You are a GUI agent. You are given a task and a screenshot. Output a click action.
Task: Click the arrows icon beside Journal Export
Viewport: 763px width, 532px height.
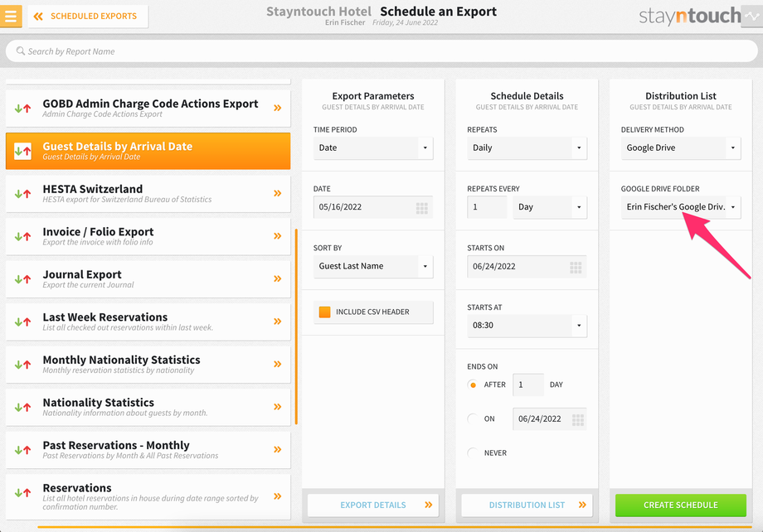23,279
